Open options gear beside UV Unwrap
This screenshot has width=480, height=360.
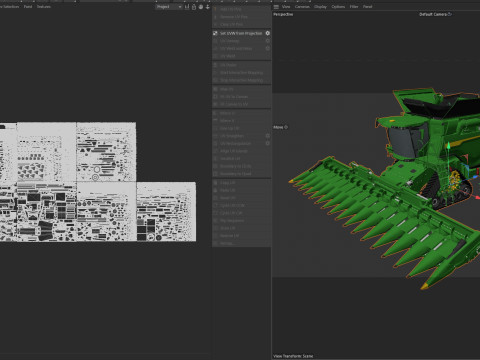pos(268,41)
